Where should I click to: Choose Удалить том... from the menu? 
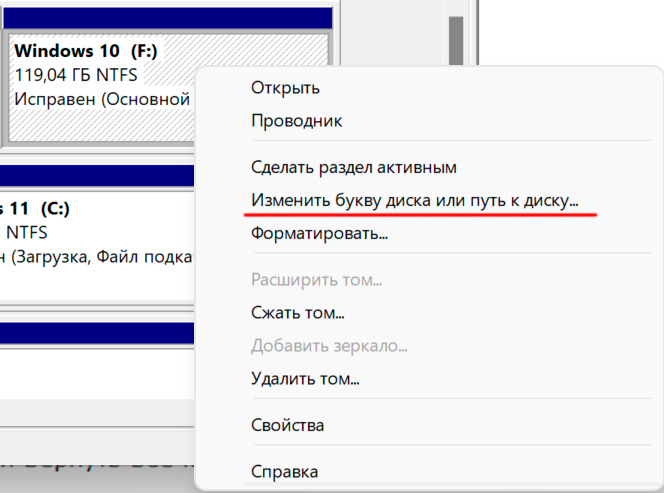[305, 379]
